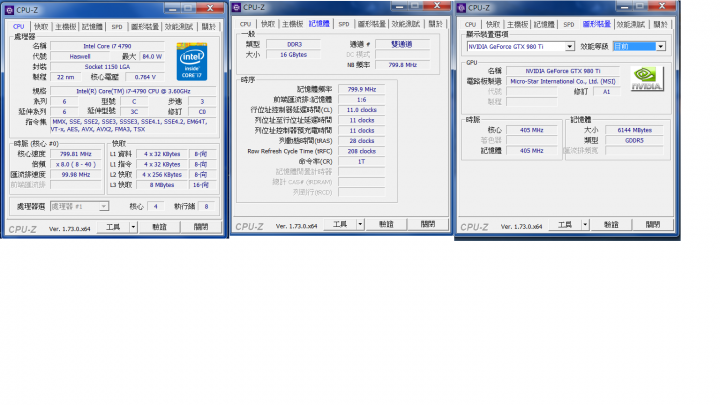Click the Haswell code name field
Image resolution: width=720 pixels, height=405 pixels.
(x=80, y=56)
